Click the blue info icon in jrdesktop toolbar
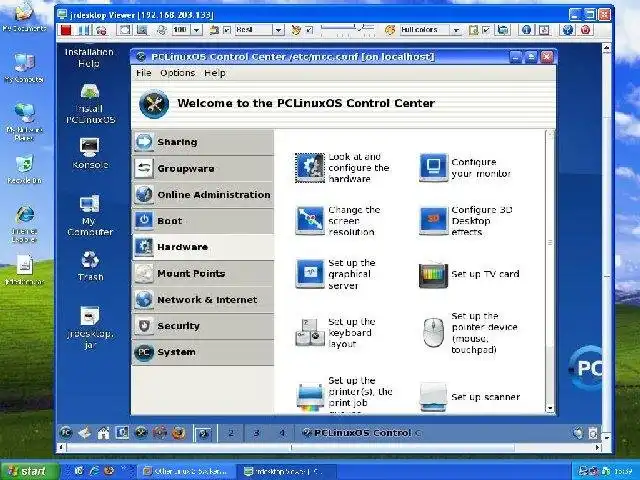This screenshot has height=480, width=640. 527,30
